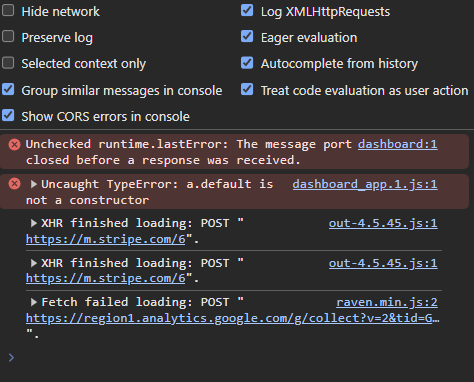The image size is (474, 382).
Task: Expand the Uncaught TypeError stack trace
Action: click(x=33, y=184)
